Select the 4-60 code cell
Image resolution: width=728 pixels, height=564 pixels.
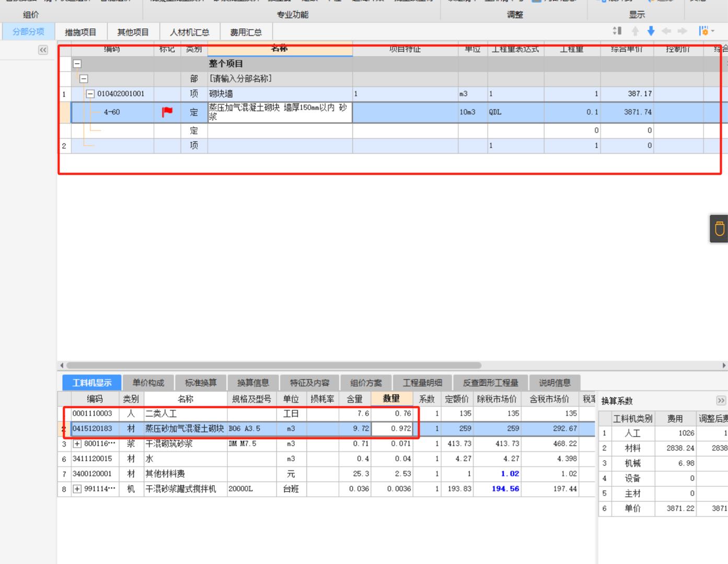tap(112, 112)
